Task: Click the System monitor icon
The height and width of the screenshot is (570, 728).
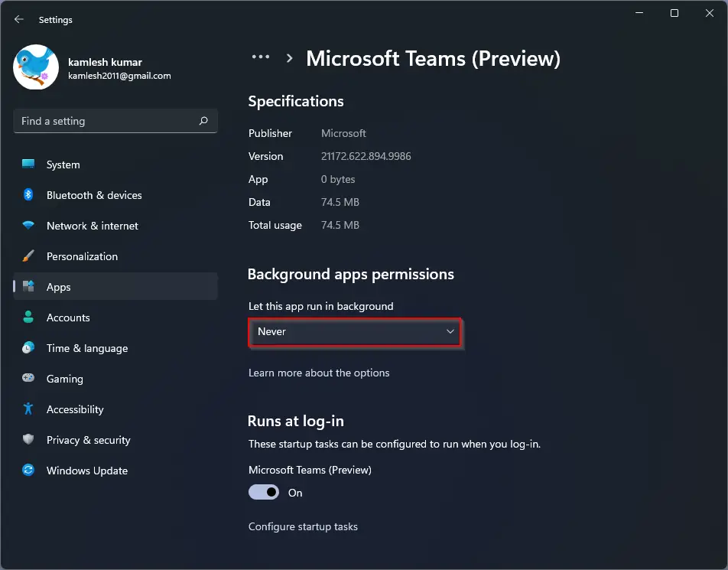Action: [x=28, y=164]
